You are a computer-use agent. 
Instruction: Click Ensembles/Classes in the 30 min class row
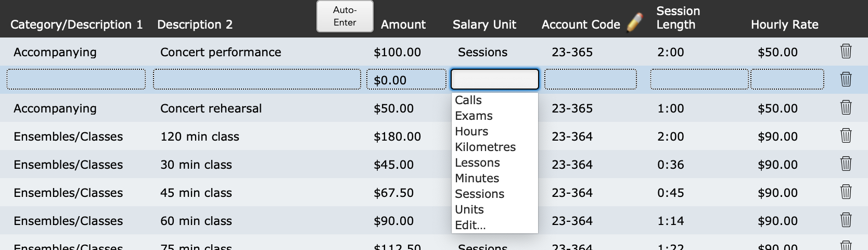point(68,165)
